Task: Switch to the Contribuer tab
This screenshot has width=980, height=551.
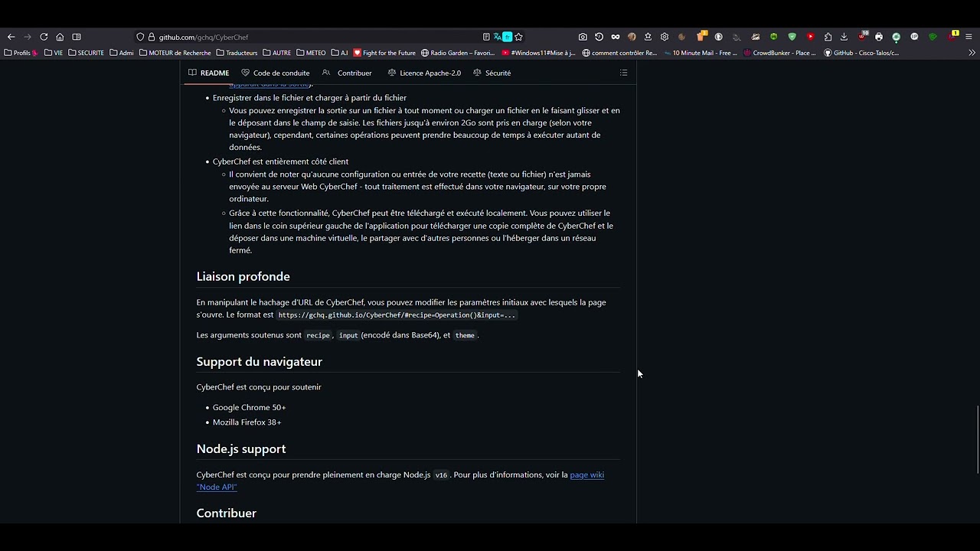Action: point(348,73)
